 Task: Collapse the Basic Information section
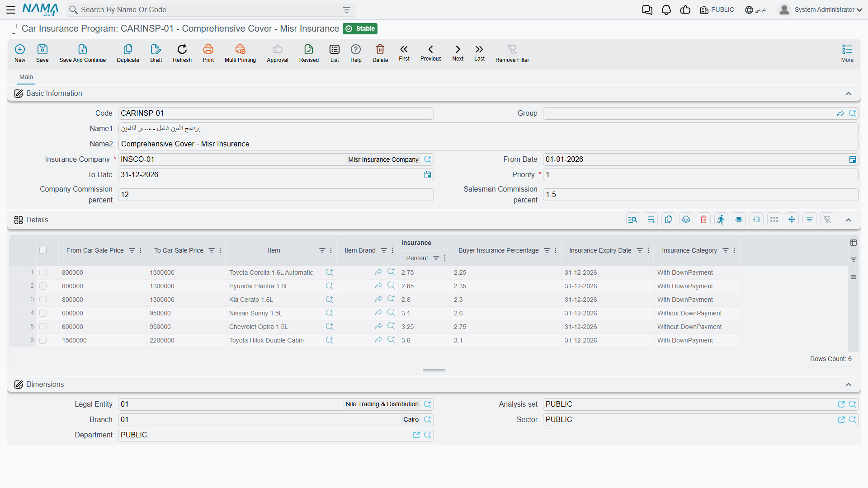pyautogui.click(x=849, y=94)
